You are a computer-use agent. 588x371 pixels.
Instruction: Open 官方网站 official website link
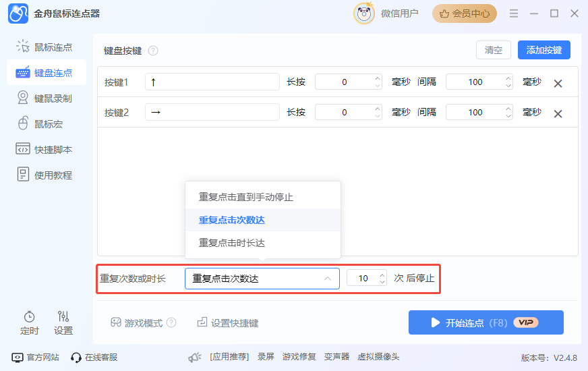(36, 357)
